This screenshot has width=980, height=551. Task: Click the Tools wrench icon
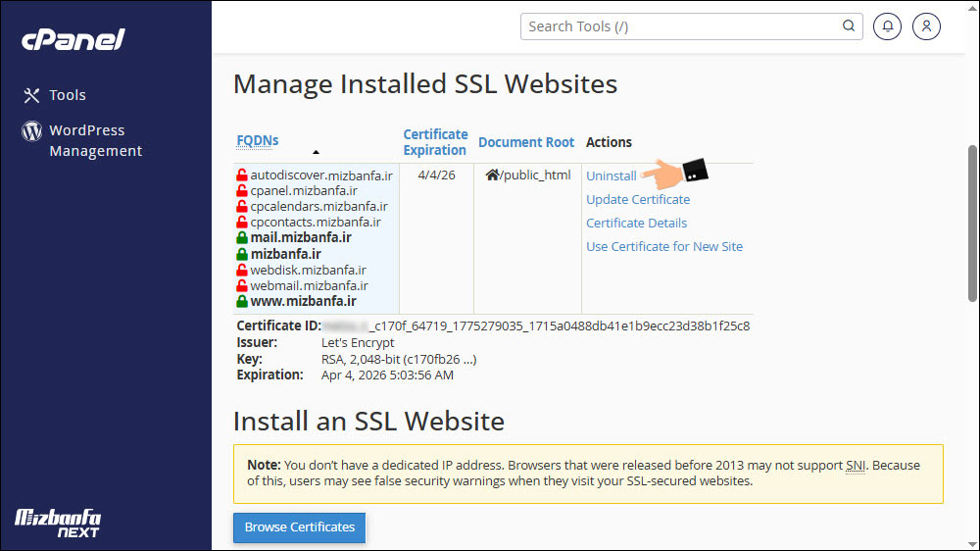pyautogui.click(x=31, y=95)
